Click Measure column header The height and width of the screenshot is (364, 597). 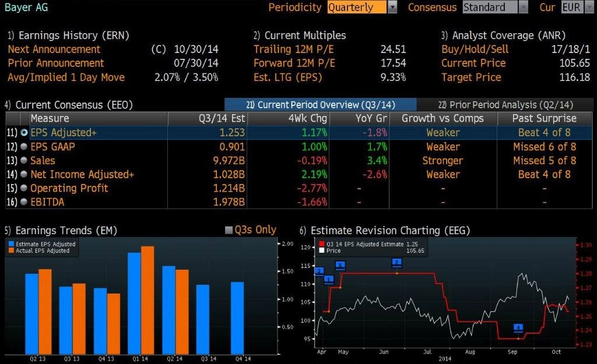99,118
